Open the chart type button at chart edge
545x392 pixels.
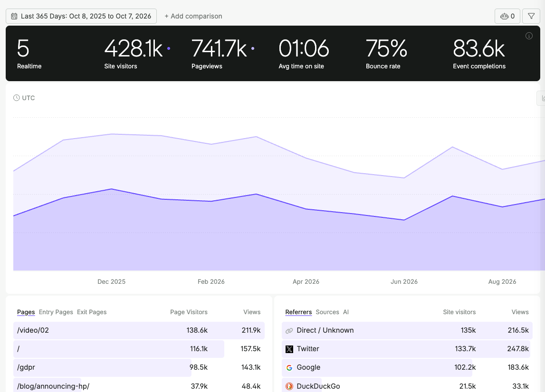[542, 98]
